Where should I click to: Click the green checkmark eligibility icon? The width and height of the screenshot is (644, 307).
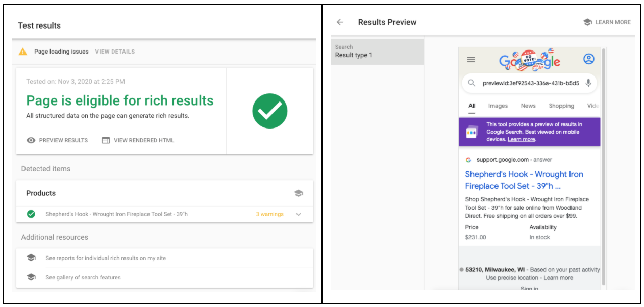coord(270,111)
